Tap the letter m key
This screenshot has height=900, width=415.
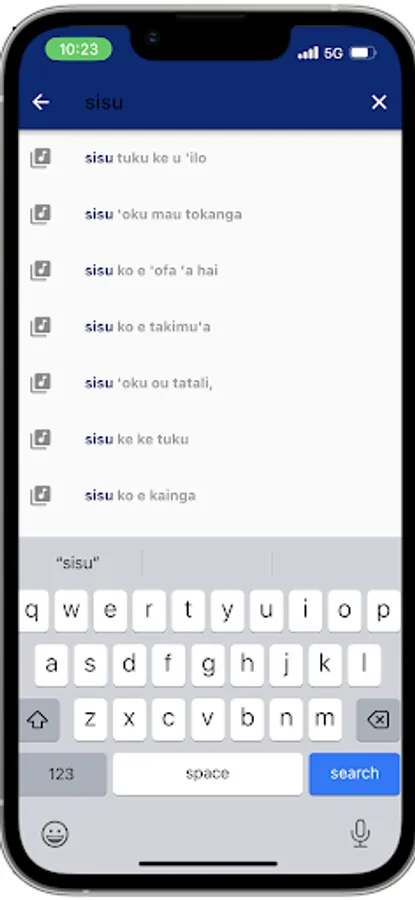point(324,720)
